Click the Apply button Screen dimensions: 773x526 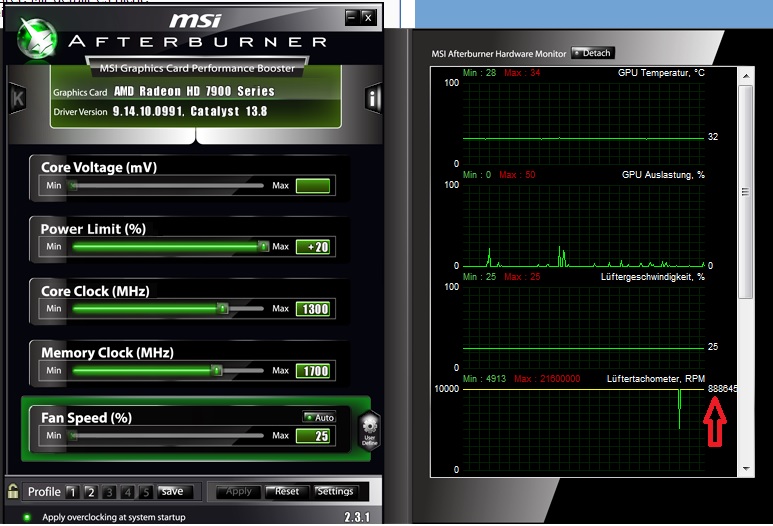click(239, 491)
